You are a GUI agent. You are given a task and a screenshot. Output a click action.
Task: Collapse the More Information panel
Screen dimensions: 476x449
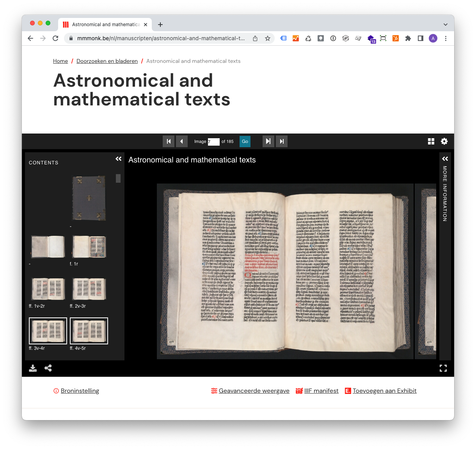[x=445, y=159]
